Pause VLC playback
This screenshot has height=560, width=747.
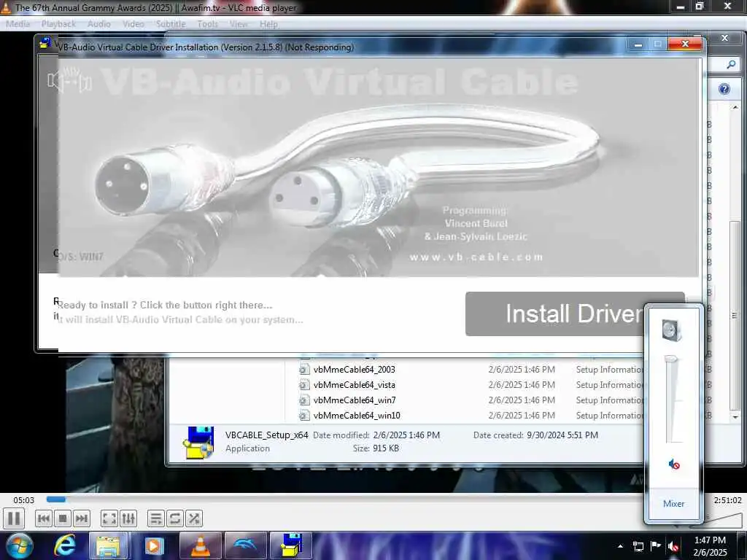(14, 518)
